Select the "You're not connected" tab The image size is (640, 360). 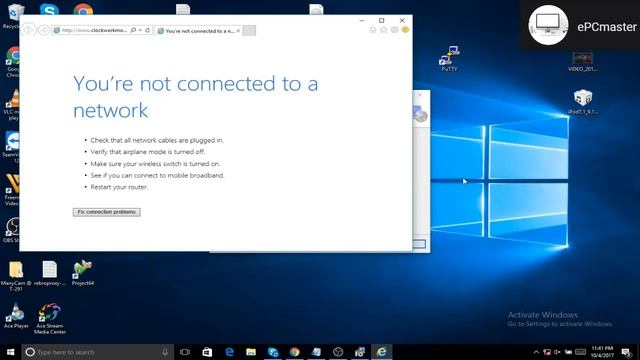pos(198,31)
